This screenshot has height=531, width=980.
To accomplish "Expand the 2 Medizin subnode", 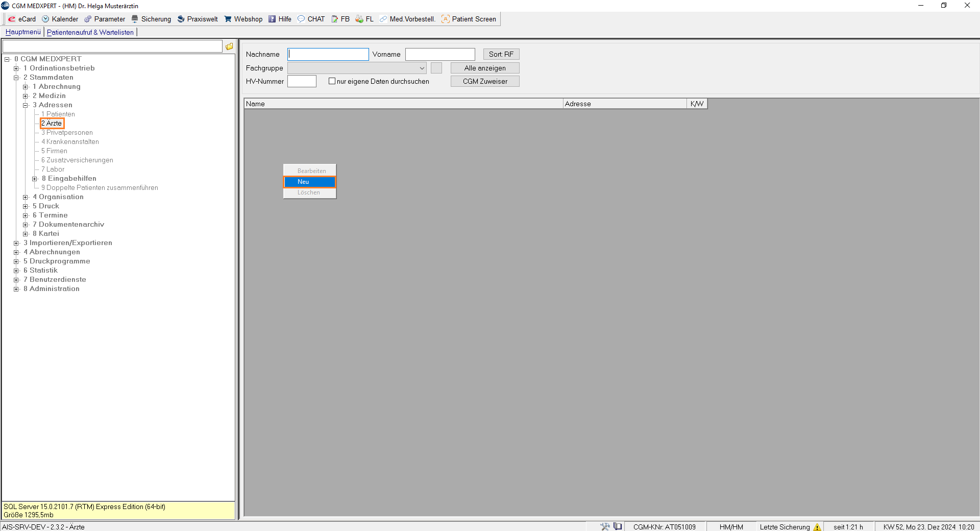I will click(26, 96).
